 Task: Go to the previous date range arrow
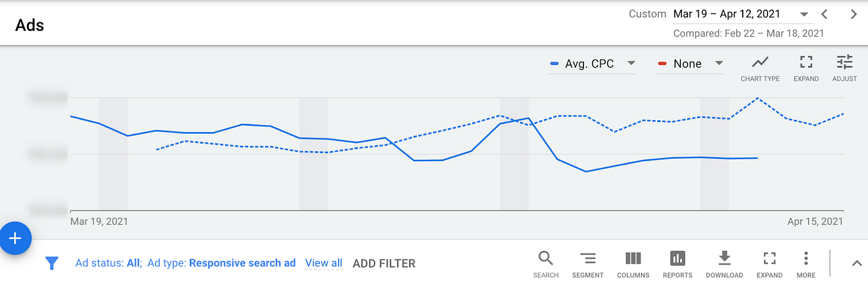click(x=824, y=14)
